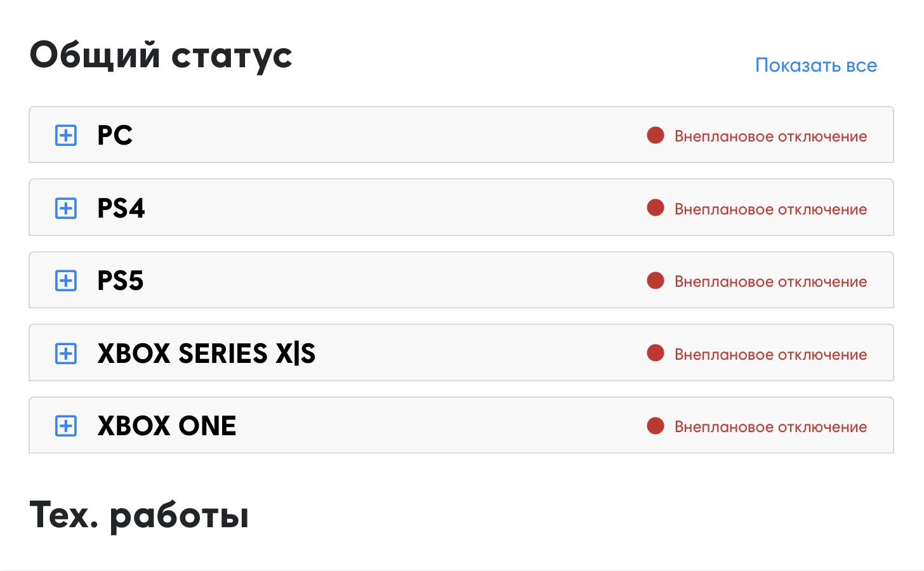Screen dimensions: 924x571
Task: Expand the PC status row plus icon
Action: click(x=66, y=135)
